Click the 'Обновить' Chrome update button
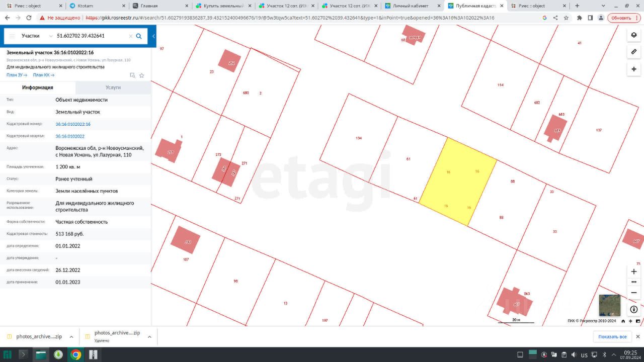644x362 pixels. pos(624,18)
